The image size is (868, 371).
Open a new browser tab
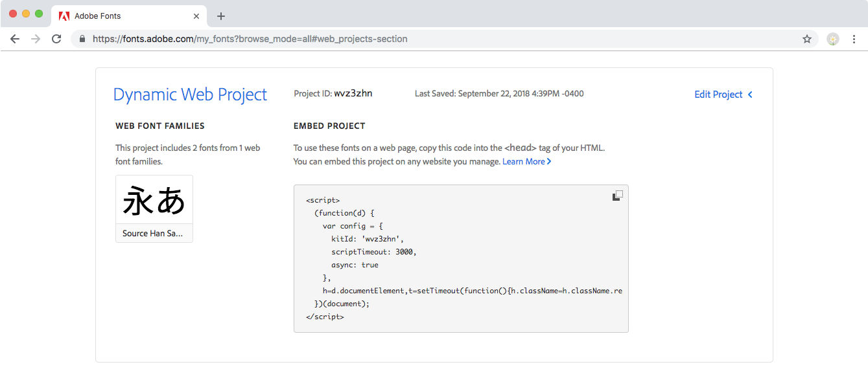[x=221, y=16]
